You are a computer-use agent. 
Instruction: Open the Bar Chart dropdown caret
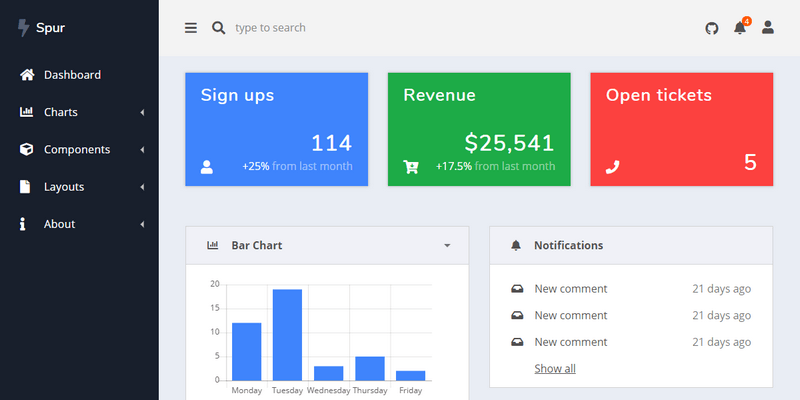coord(447,245)
